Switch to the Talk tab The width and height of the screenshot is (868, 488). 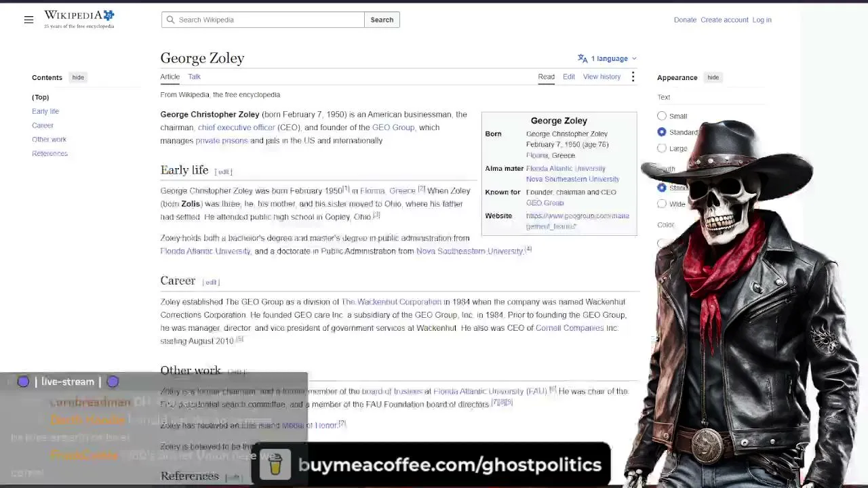click(194, 77)
